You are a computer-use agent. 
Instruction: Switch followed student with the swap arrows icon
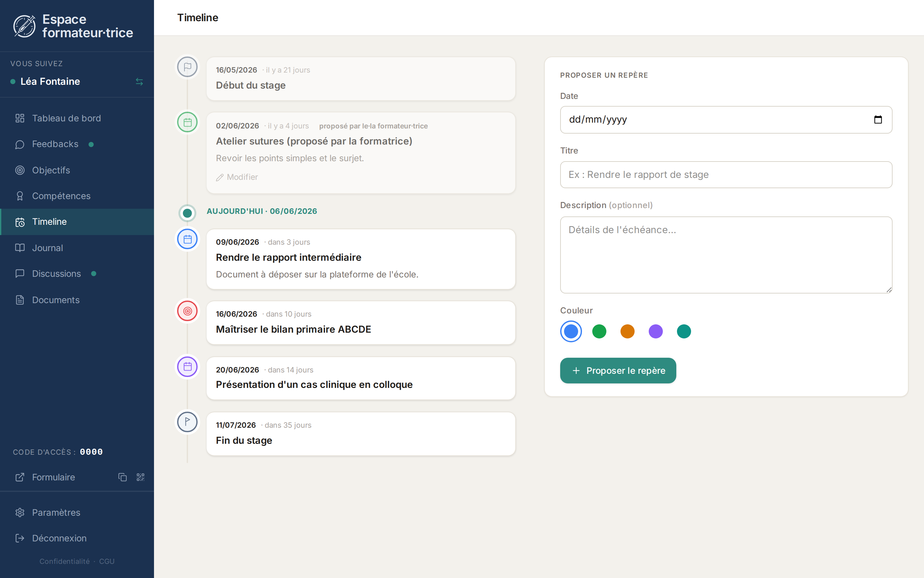pyautogui.click(x=139, y=82)
